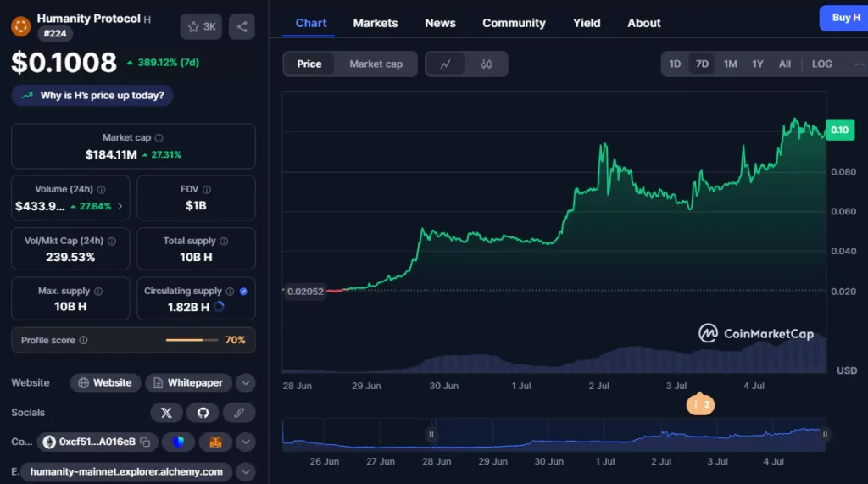Click the $1B FDV value
868x484 pixels.
[196, 205]
